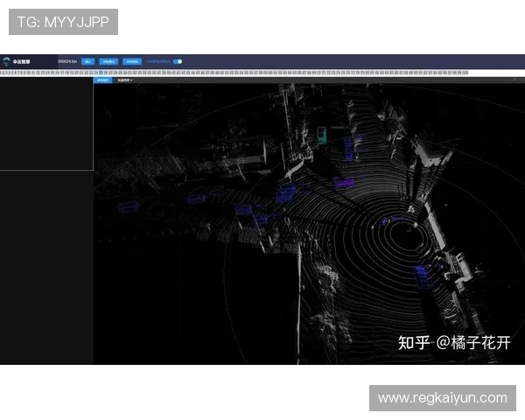Jump to frame 50 in frame strip

tap(222, 73)
